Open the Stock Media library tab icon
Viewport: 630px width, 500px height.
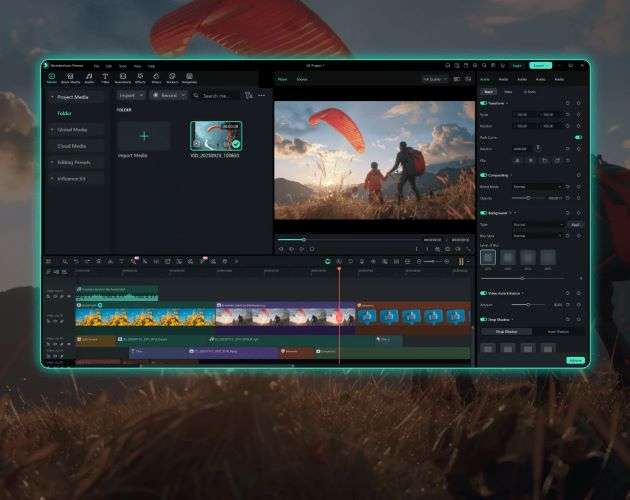click(70, 76)
